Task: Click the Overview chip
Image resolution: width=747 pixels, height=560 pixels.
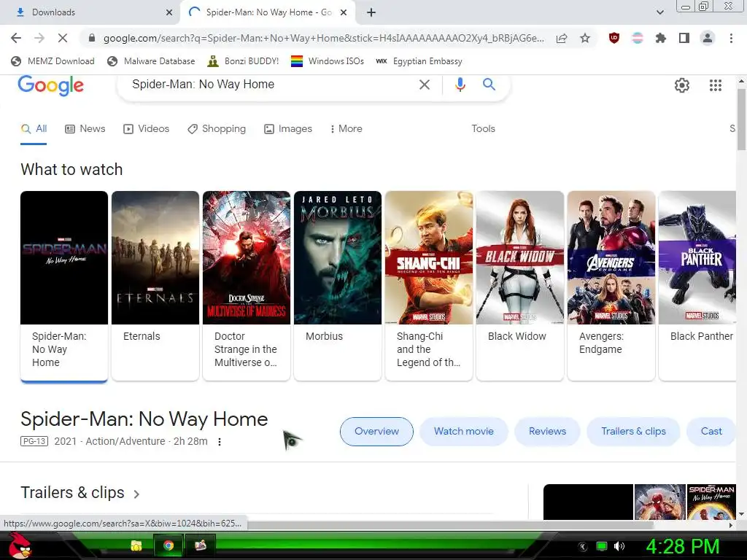Action: pyautogui.click(x=376, y=432)
